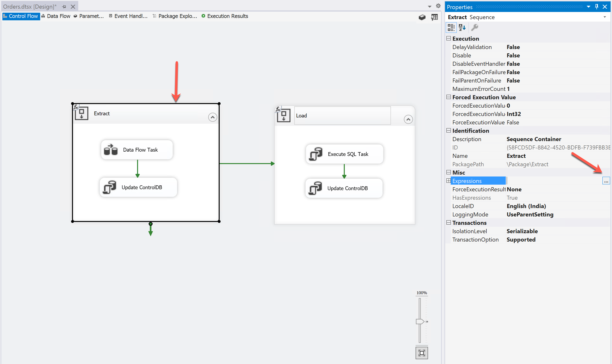This screenshot has width=612, height=364.
Task: Click the Load container name field
Action: 342,116
